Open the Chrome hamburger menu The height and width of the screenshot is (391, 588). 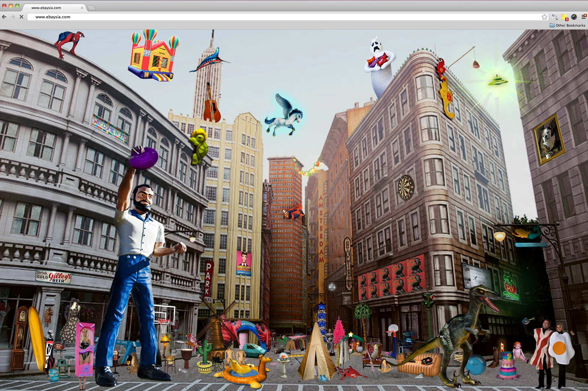(584, 17)
